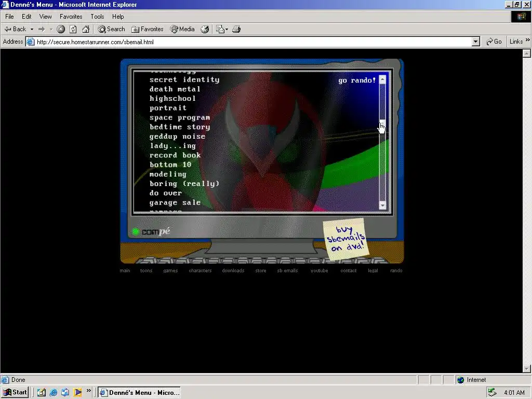Open the Forward history dropdown arrow
Viewport: 532px width, 399px height.
tap(51, 29)
